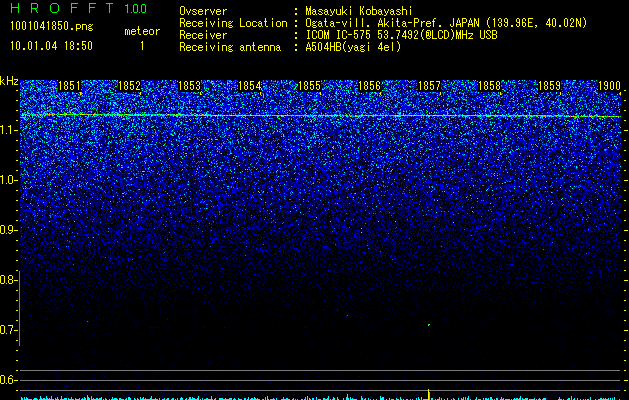
Task: Click the 1855 time marker
Action: (309, 86)
